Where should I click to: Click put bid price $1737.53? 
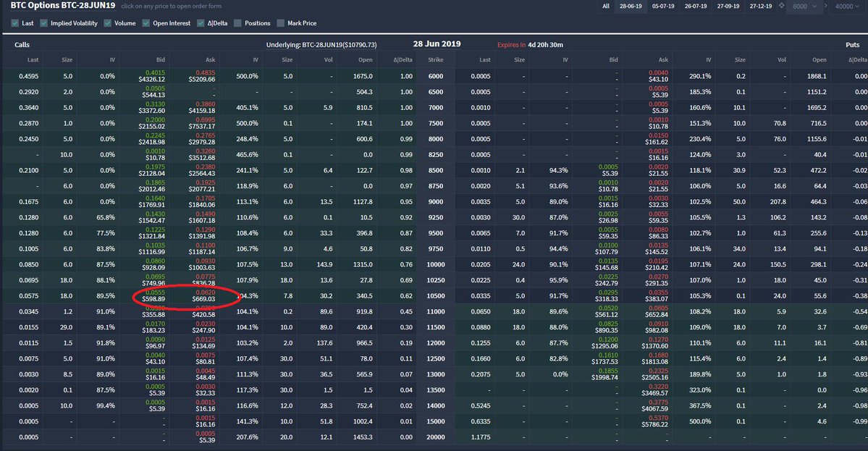pyautogui.click(x=605, y=361)
